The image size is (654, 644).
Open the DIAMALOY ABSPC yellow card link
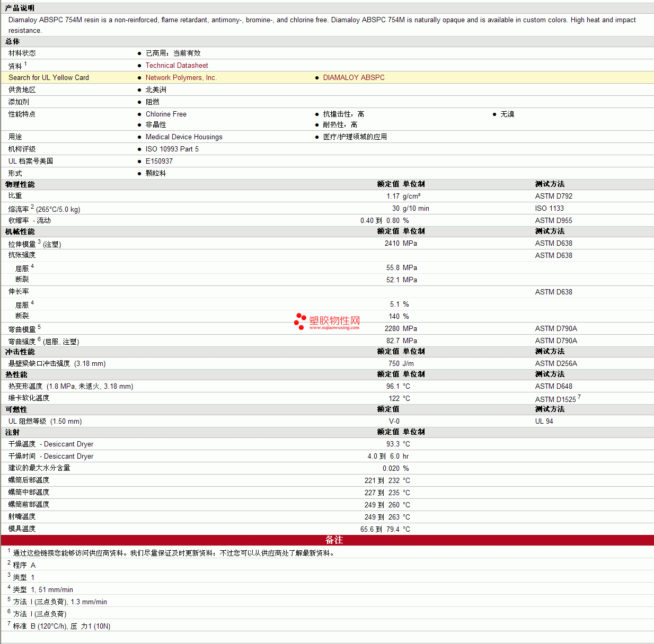(354, 77)
